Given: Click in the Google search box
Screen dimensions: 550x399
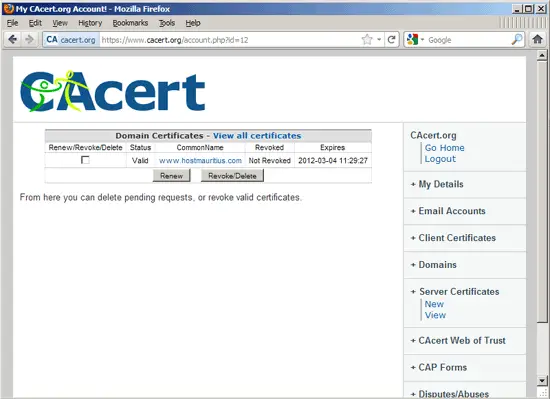Looking at the screenshot, I should pyautogui.click(x=468, y=40).
